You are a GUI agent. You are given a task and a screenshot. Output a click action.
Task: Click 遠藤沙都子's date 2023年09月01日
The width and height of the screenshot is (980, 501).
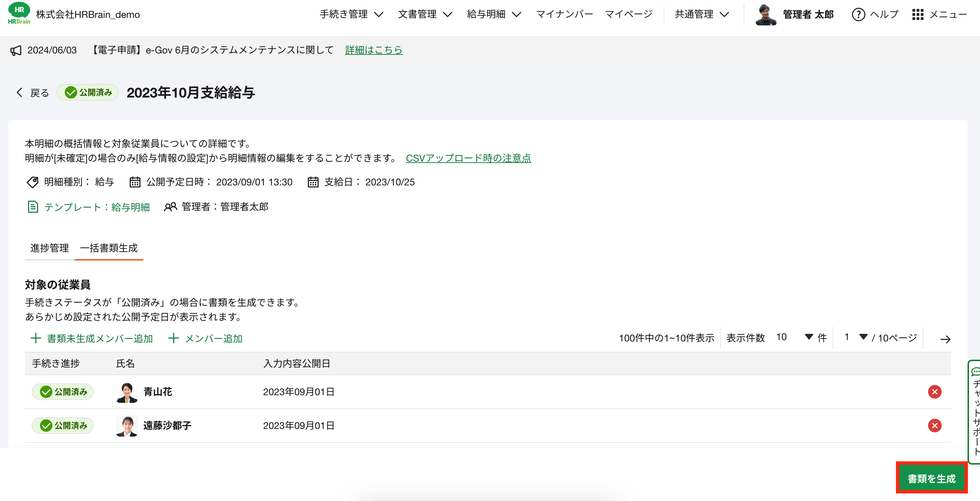(x=299, y=425)
